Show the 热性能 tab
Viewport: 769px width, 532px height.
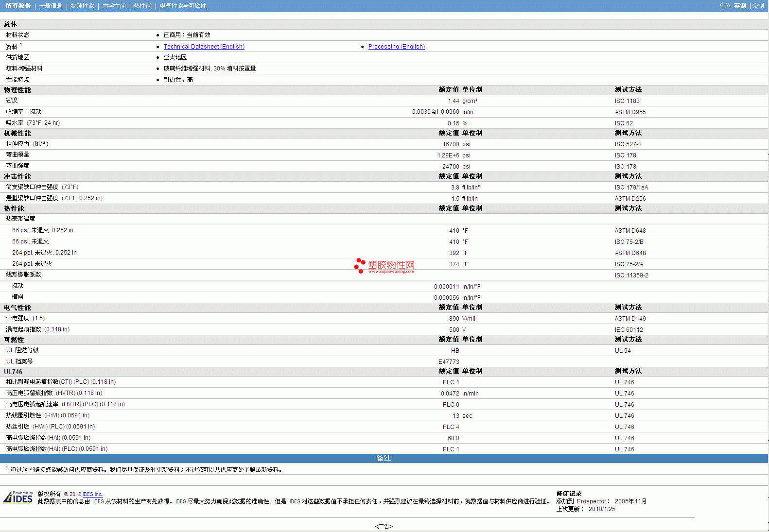click(x=142, y=6)
